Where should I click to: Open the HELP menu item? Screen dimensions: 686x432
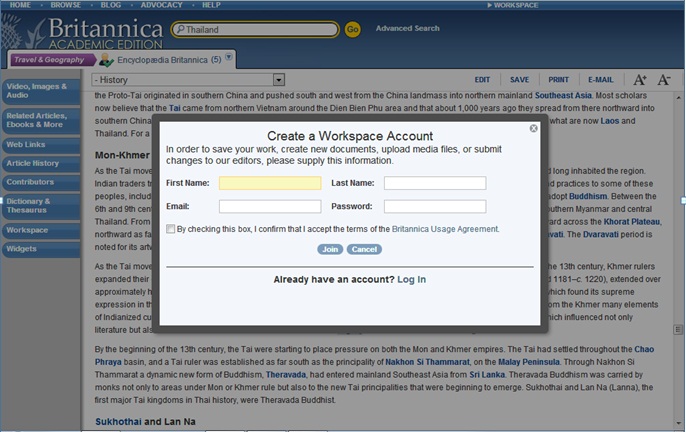pyautogui.click(x=211, y=5)
